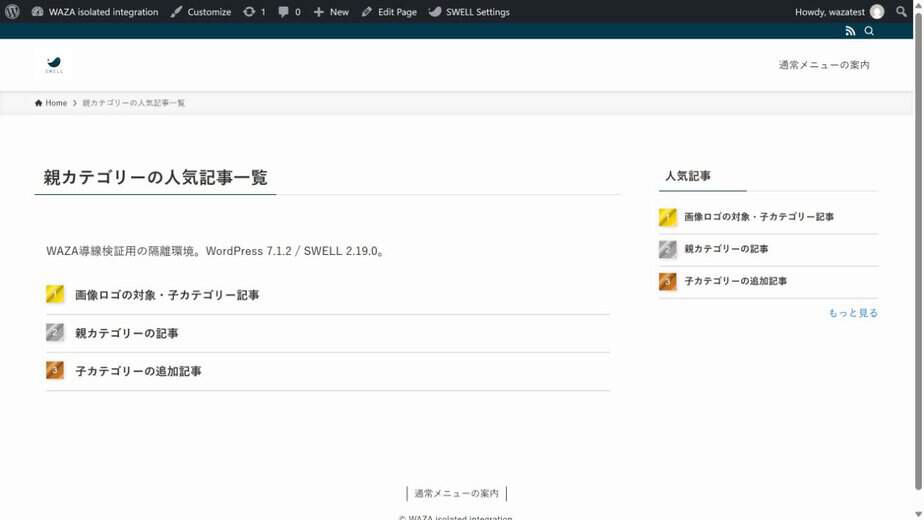Click silver rank 2 badge in main list
This screenshot has height=520, width=924.
pos(55,333)
